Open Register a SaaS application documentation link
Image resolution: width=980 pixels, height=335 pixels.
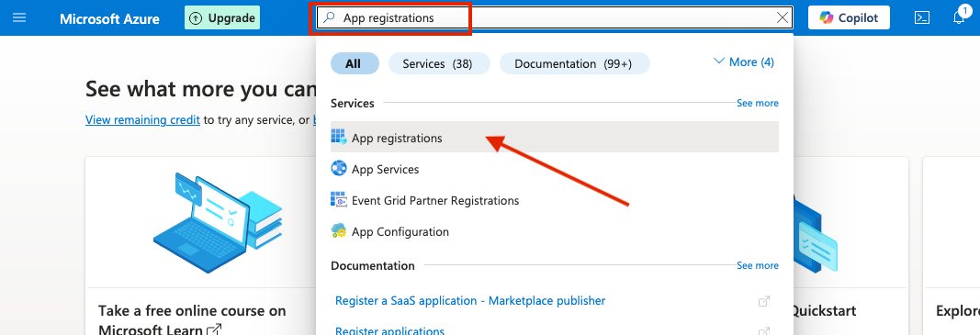pos(470,301)
